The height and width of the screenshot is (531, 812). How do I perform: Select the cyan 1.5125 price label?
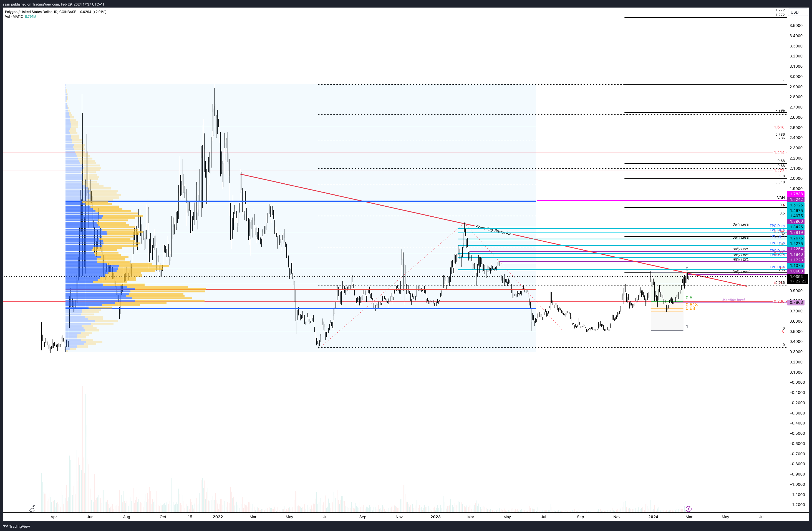pyautogui.click(x=796, y=205)
